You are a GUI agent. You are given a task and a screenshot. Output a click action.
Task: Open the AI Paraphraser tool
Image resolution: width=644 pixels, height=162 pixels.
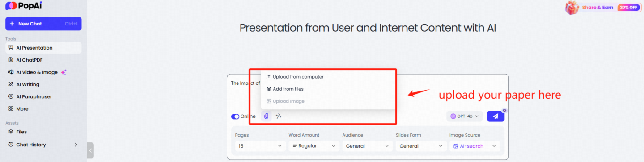point(43,96)
